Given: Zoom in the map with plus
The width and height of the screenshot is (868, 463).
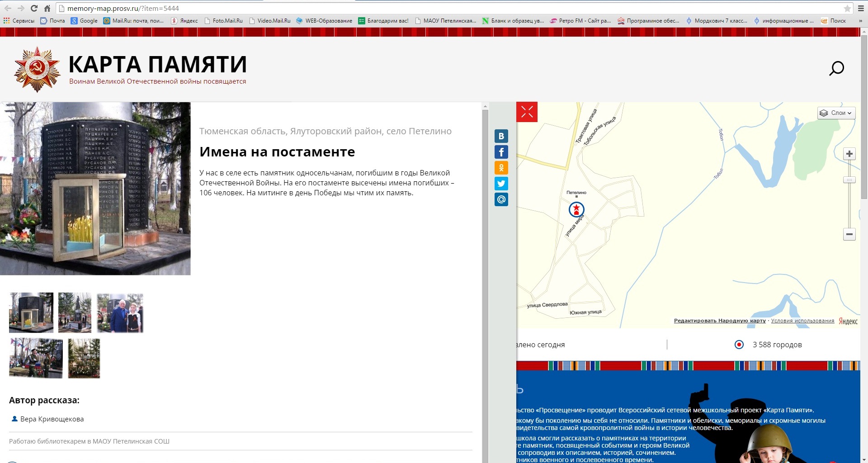Looking at the screenshot, I should tap(849, 154).
